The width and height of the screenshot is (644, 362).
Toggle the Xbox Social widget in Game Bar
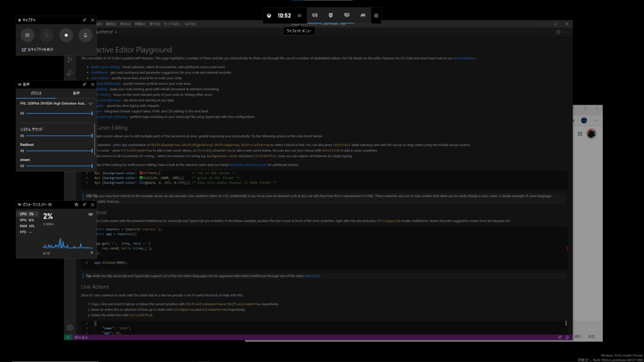pos(363,16)
